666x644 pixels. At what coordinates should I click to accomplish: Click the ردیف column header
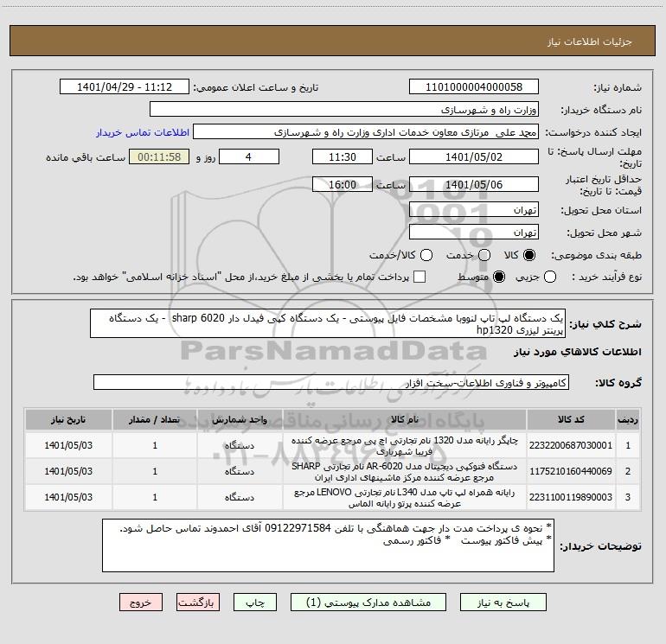[x=628, y=420]
